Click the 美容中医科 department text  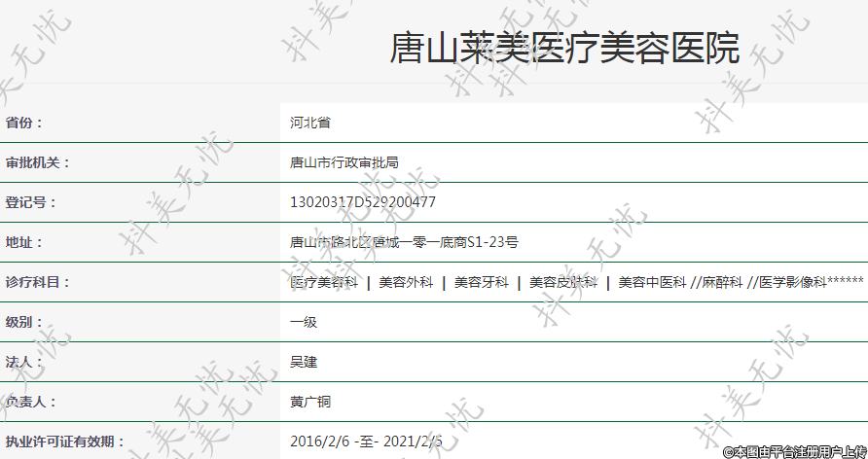point(651,282)
